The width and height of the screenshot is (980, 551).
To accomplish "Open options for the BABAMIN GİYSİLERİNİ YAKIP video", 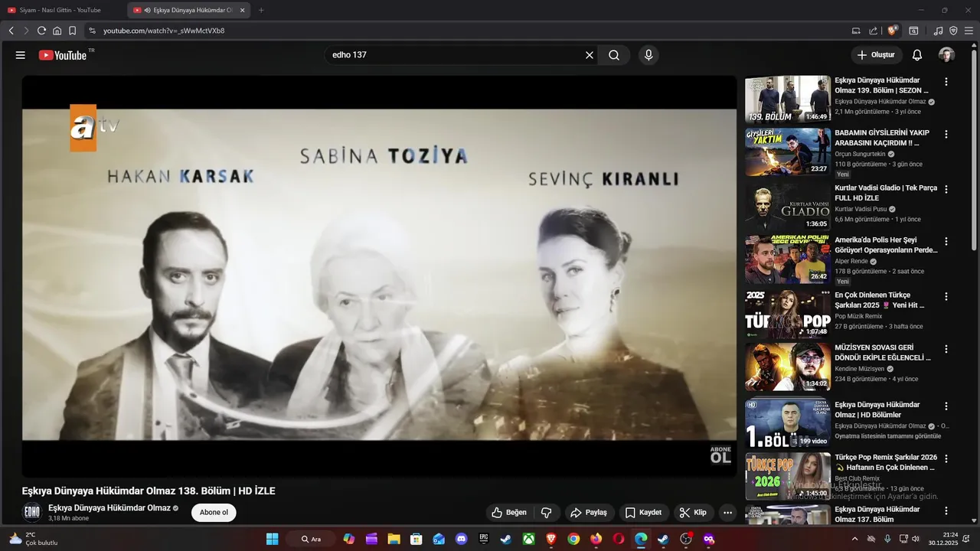I will 946,135.
